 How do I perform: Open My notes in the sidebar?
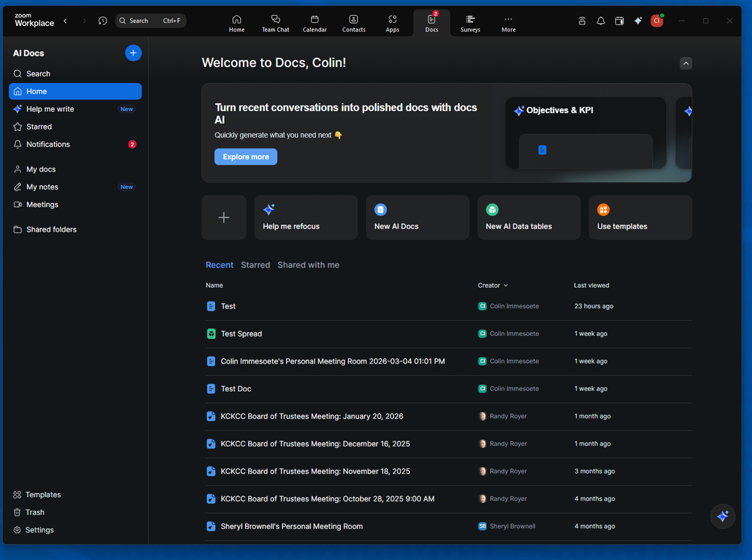[75, 187]
